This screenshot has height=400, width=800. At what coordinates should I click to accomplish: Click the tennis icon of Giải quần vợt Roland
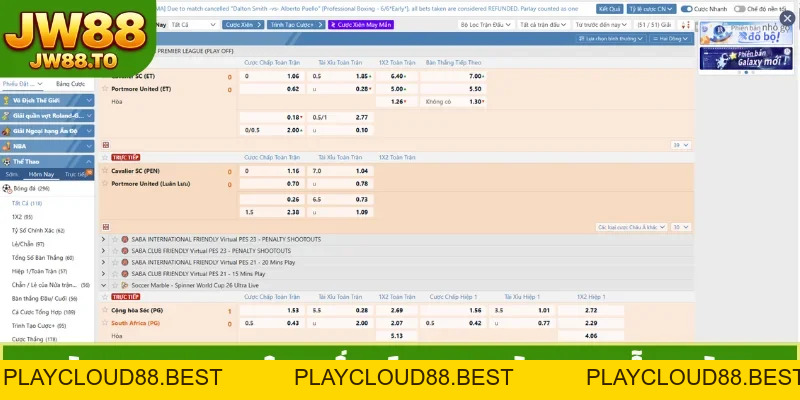click(x=6, y=116)
